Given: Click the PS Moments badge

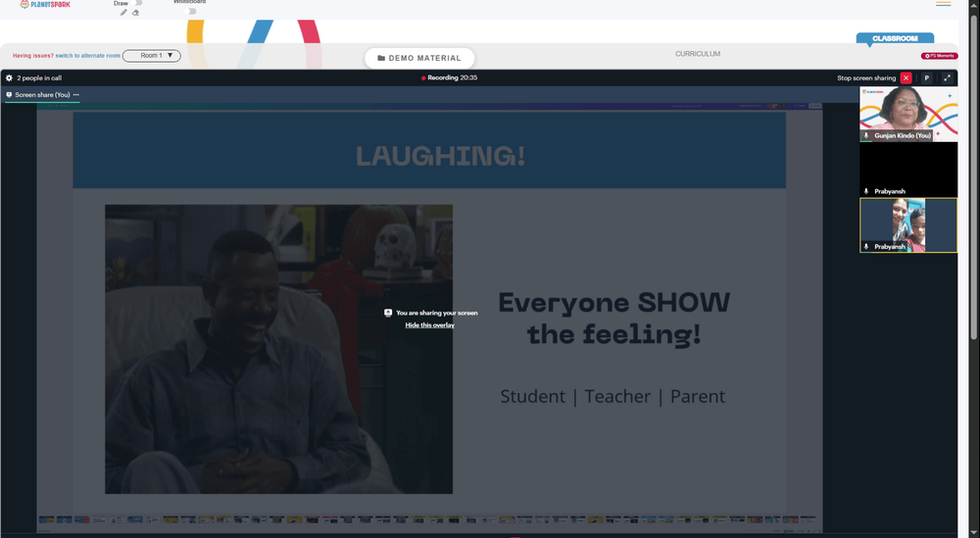Looking at the screenshot, I should (940, 56).
